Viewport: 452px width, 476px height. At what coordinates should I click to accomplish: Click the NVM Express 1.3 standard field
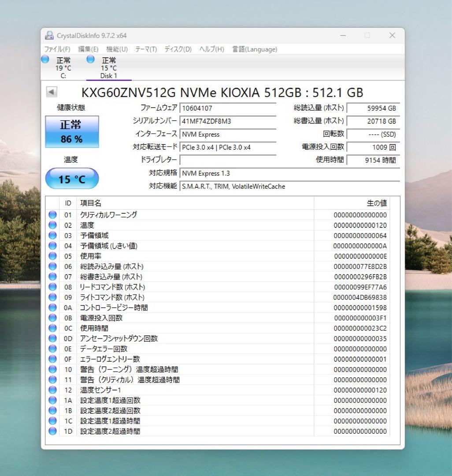point(290,173)
